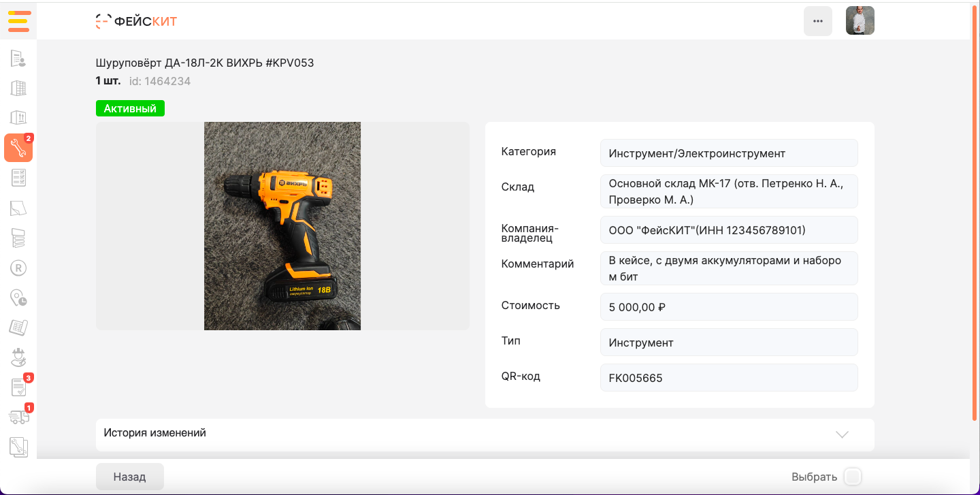Image resolution: width=980 pixels, height=495 pixels.
Task: Select the buildings icon in the sidebar
Action: pyautogui.click(x=18, y=88)
